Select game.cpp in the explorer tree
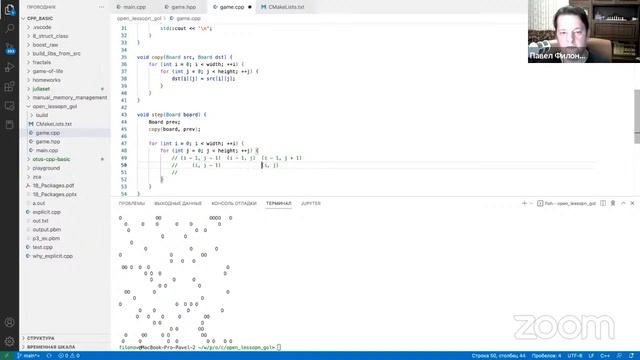 click(x=47, y=133)
